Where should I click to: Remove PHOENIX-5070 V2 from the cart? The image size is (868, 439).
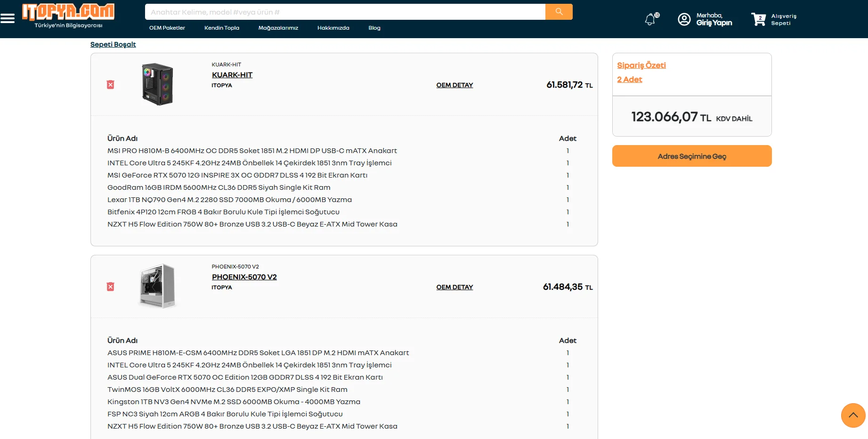[110, 287]
